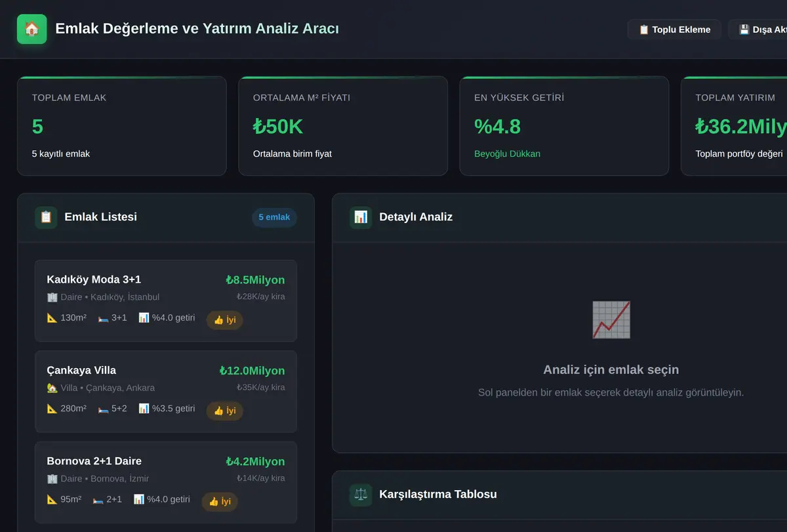The height and width of the screenshot is (532, 787).
Task: Click the ₺12.0Milyon price
Action: (252, 371)
